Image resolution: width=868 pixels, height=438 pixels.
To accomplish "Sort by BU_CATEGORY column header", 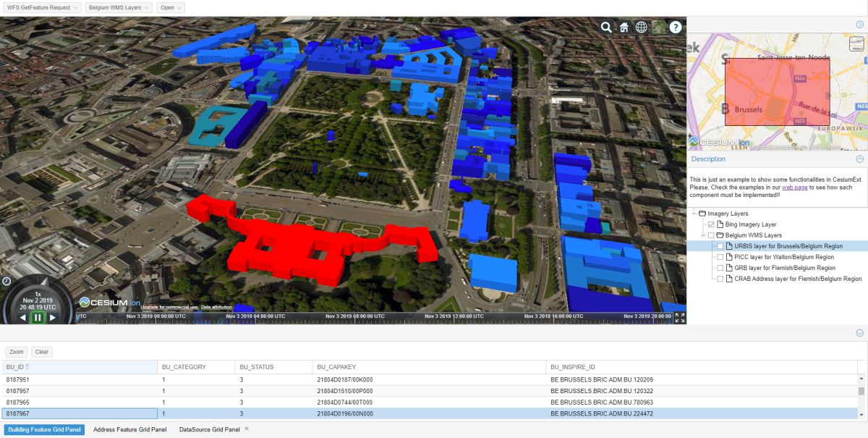I will (197, 367).
